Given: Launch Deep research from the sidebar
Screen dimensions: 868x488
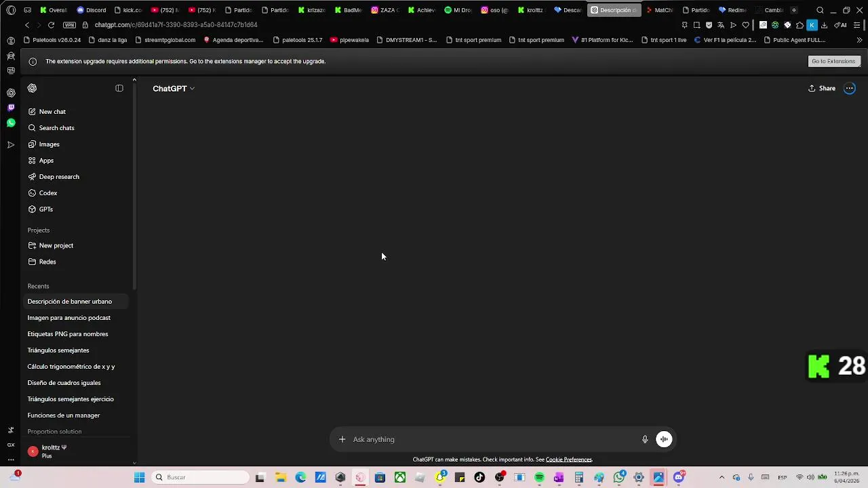Looking at the screenshot, I should point(76,177).
